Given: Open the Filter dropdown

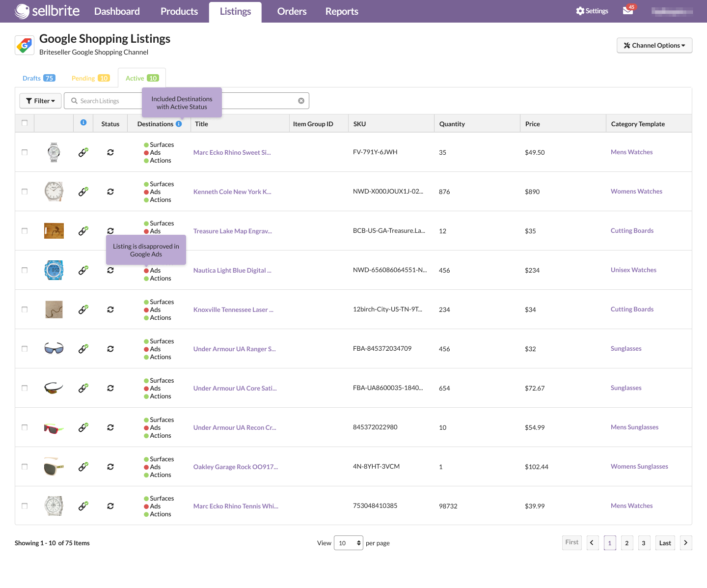Looking at the screenshot, I should click(41, 101).
